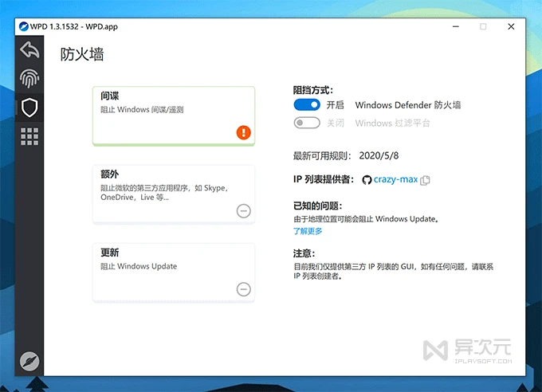Viewport: 542px width, 392px height.
Task: Click the WPD app logo in title bar
Action: (24, 26)
